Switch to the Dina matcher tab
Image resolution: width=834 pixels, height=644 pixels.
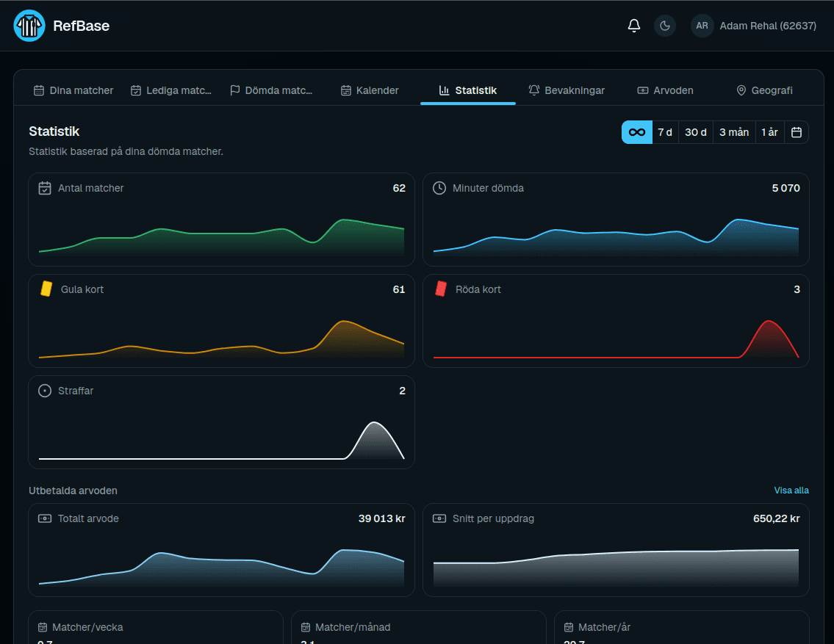(x=73, y=90)
